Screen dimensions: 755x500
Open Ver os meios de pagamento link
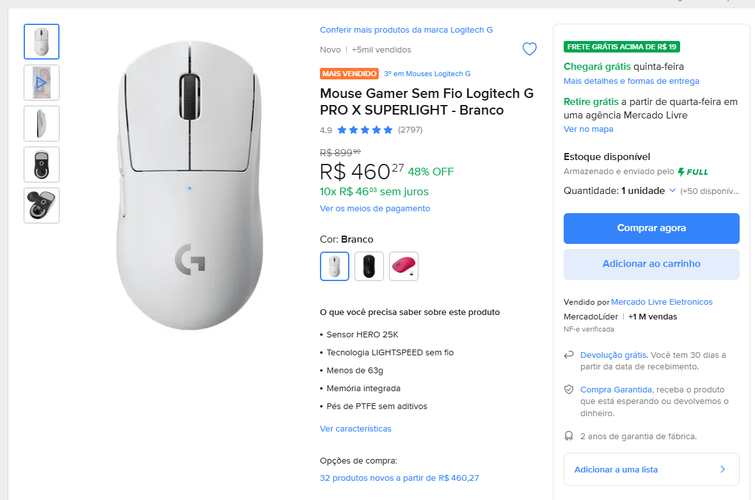375,208
